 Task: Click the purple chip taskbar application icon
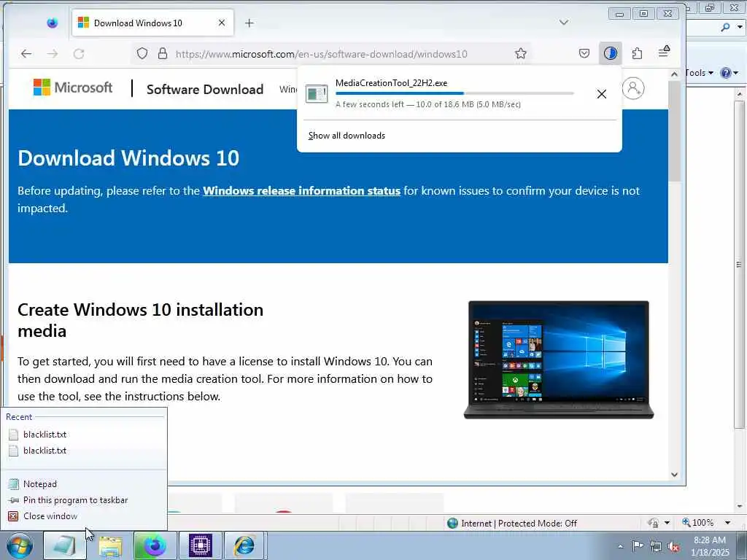pos(200,545)
